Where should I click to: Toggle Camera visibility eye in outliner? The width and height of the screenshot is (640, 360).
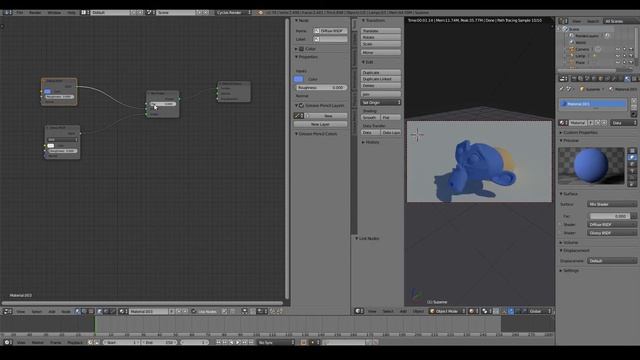[x=618, y=49]
